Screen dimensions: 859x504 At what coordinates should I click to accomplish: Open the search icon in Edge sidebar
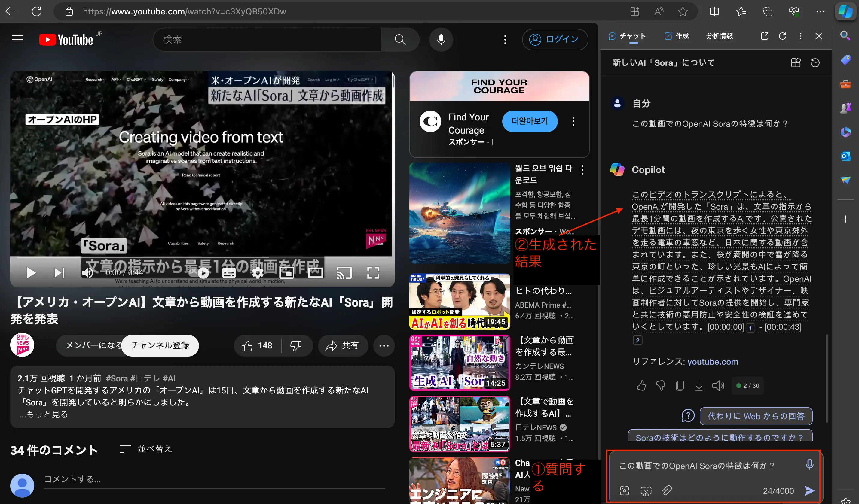(846, 35)
